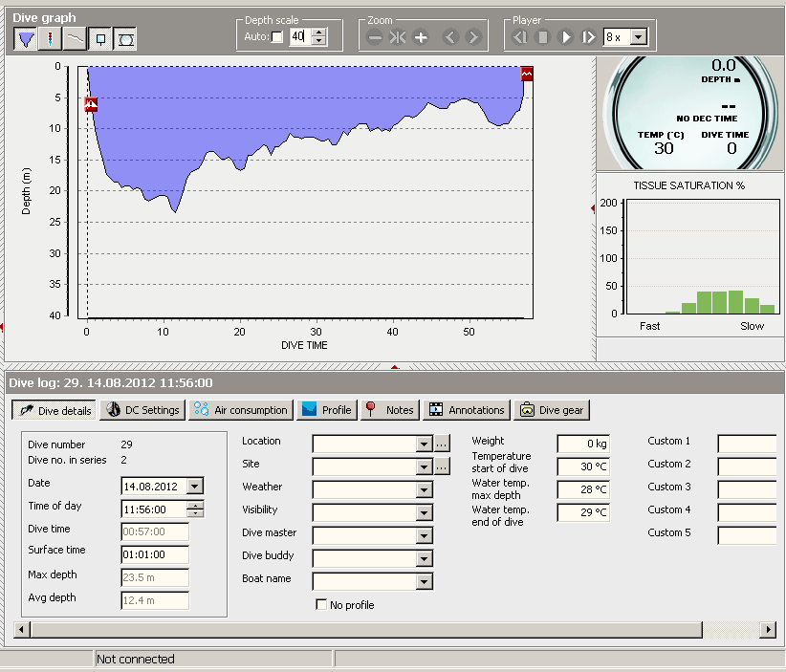786x672 pixels.
Task: Check the No profile checkbox
Action: point(321,604)
